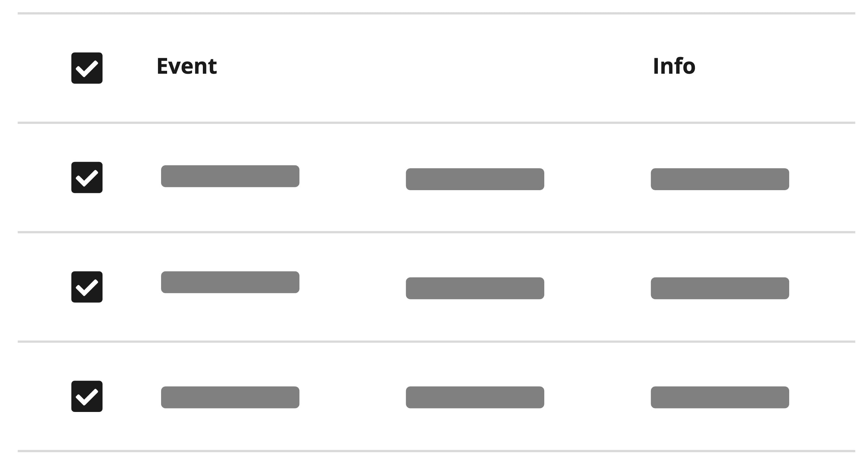Uncheck the third row's checkbox
The width and height of the screenshot is (868, 461).
click(87, 398)
